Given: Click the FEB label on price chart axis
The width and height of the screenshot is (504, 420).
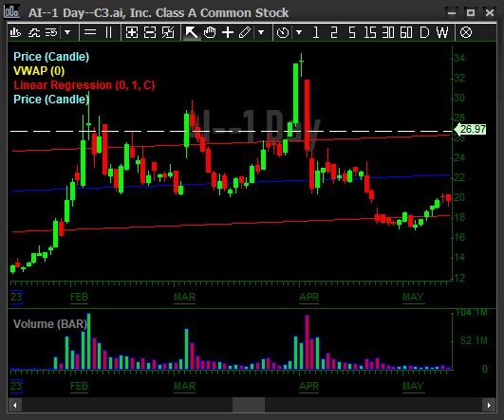Looking at the screenshot, I should point(79,297).
